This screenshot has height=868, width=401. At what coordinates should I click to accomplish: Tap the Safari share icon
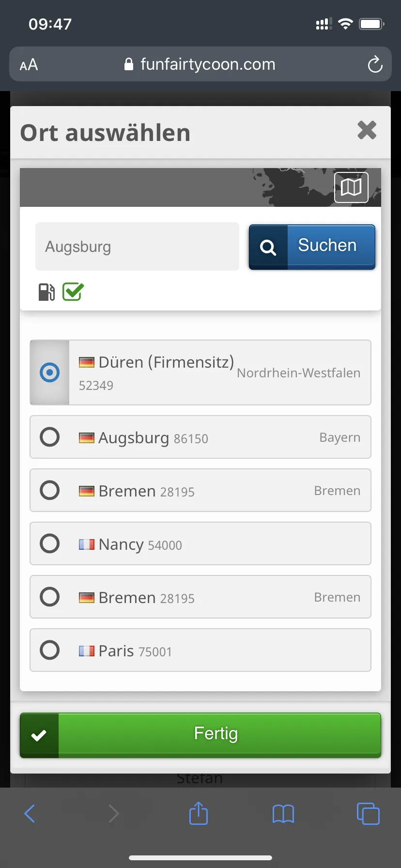pyautogui.click(x=199, y=813)
